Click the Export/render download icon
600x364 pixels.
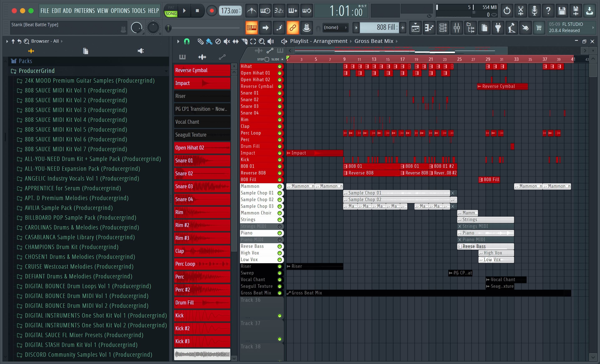[589, 11]
